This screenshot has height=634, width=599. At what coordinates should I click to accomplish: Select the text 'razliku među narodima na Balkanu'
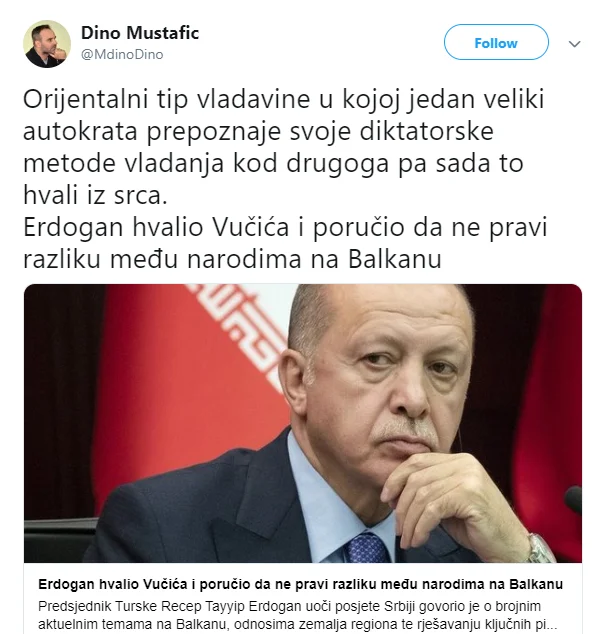[232, 259]
